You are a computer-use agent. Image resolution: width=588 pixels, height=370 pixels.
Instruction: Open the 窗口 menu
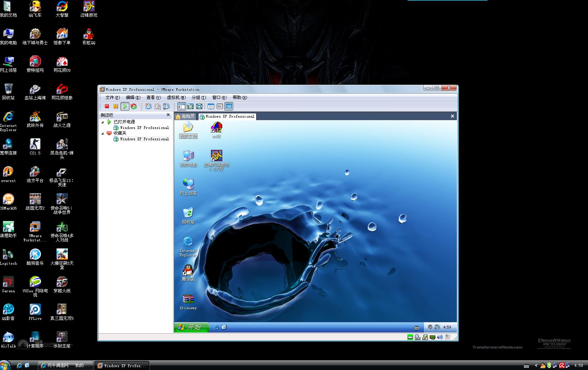pos(219,98)
